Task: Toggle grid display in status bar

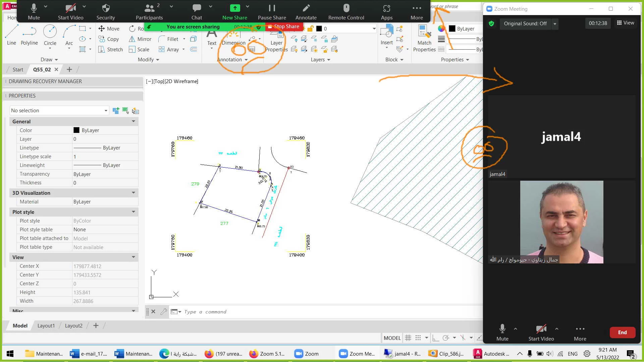Action: [x=408, y=338]
